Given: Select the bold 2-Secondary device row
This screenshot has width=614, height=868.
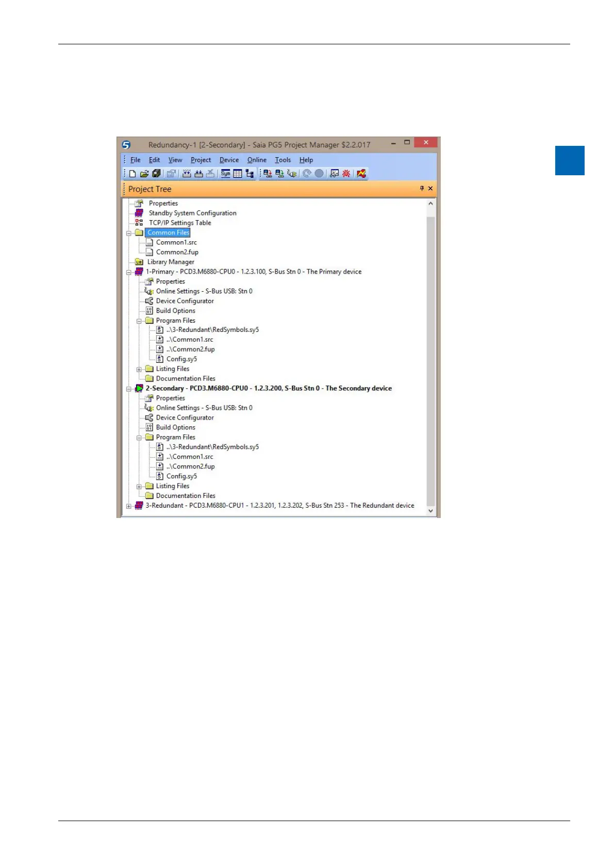Looking at the screenshot, I should (x=268, y=388).
